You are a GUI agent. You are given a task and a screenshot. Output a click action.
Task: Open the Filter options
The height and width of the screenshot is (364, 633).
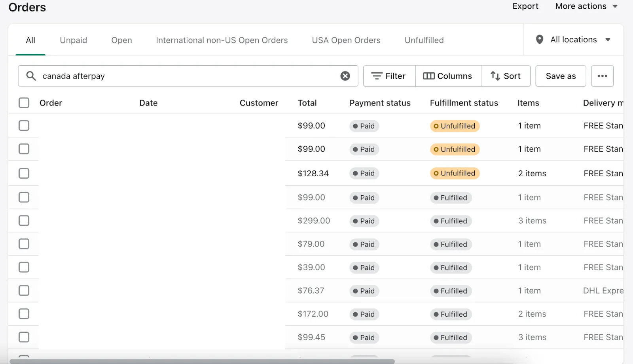pos(389,76)
